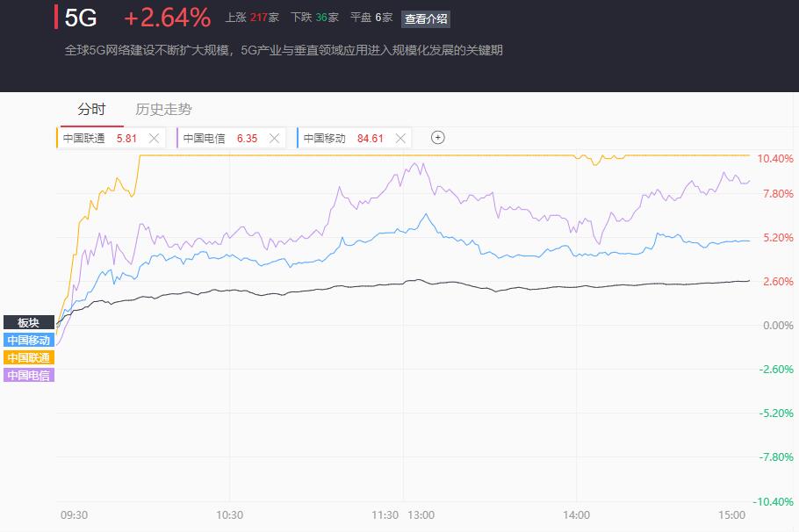This screenshot has height=532, width=799.
Task: Click the 查看介绍 button
Action: pyautogui.click(x=426, y=18)
